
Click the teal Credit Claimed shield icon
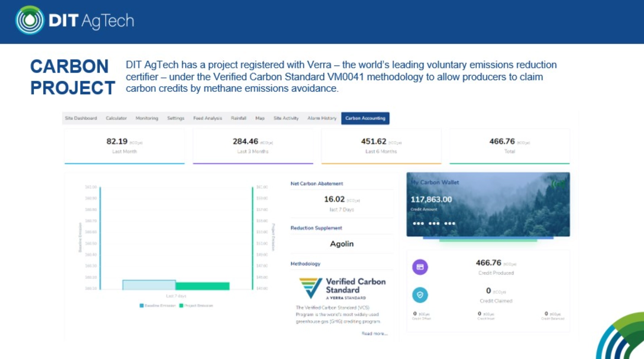[x=420, y=295]
